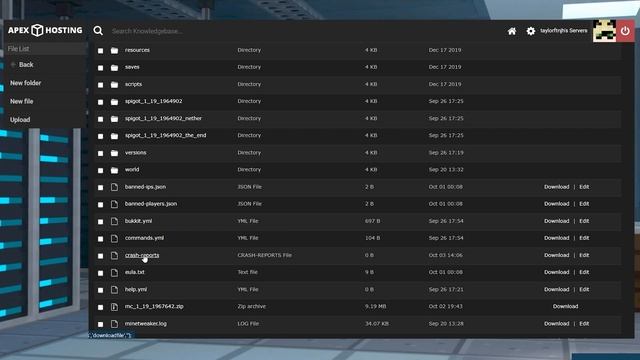Click the saves folder icon

coord(114,67)
